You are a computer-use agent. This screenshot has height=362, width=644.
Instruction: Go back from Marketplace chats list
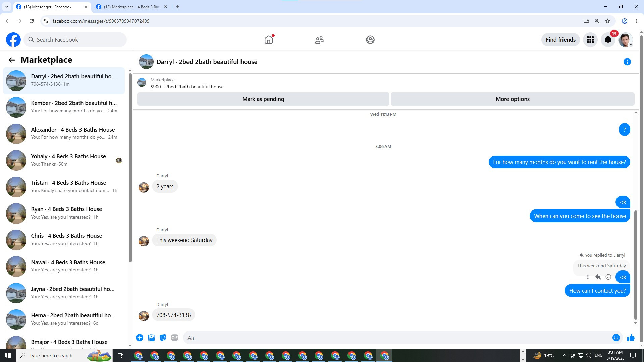click(x=12, y=60)
